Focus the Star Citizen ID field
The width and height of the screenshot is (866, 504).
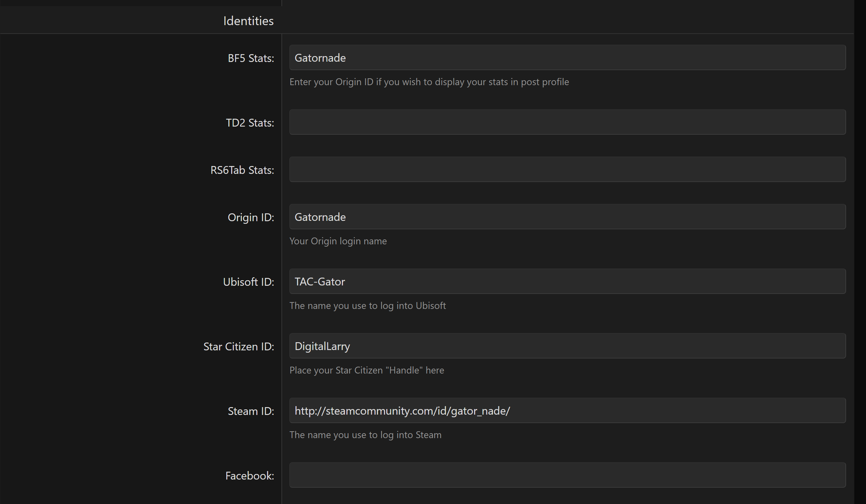(x=567, y=346)
